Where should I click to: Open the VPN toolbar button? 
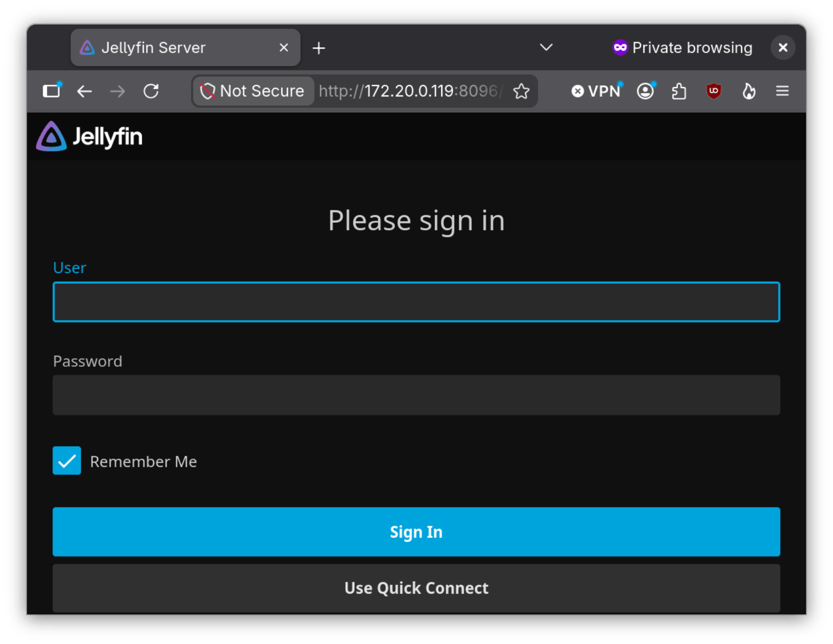(596, 91)
